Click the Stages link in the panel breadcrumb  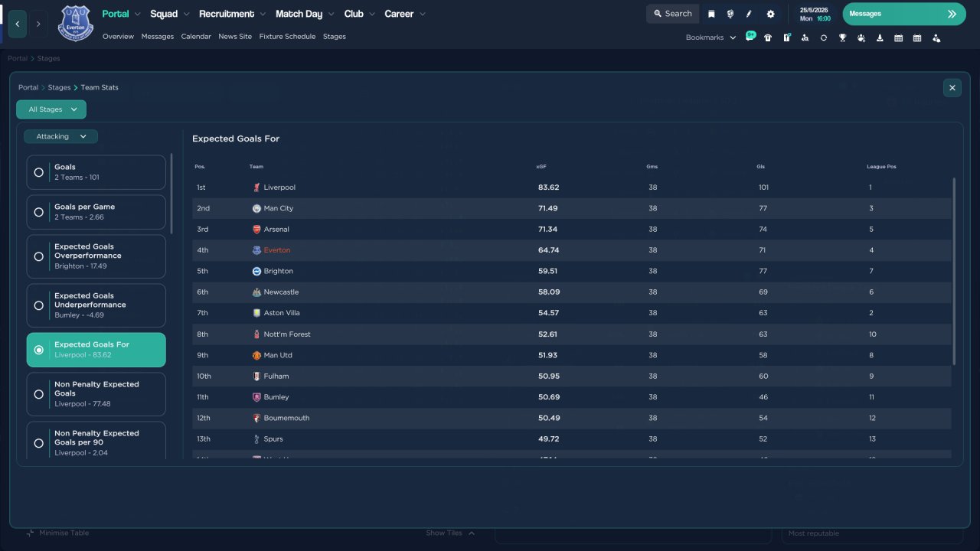coord(59,88)
